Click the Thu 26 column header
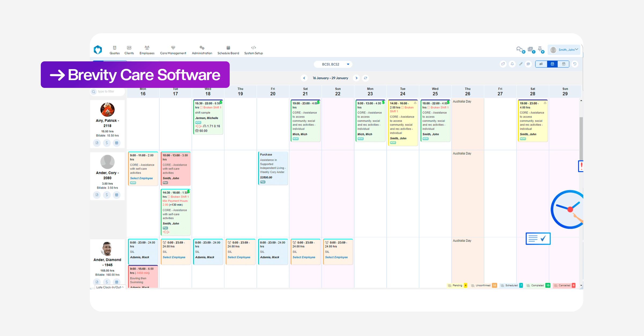Image resolution: width=644 pixels, height=336 pixels. coord(467,91)
